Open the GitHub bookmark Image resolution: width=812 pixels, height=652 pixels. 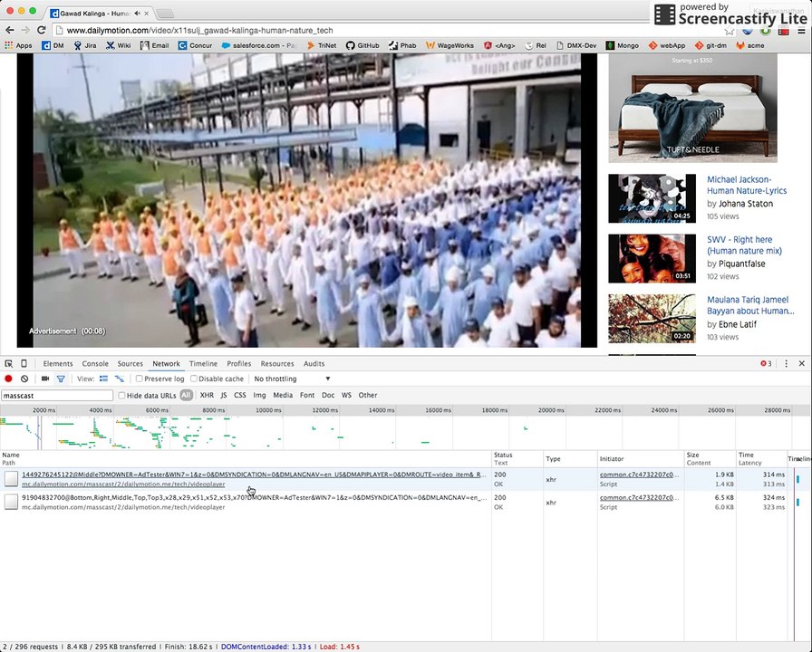(363, 45)
